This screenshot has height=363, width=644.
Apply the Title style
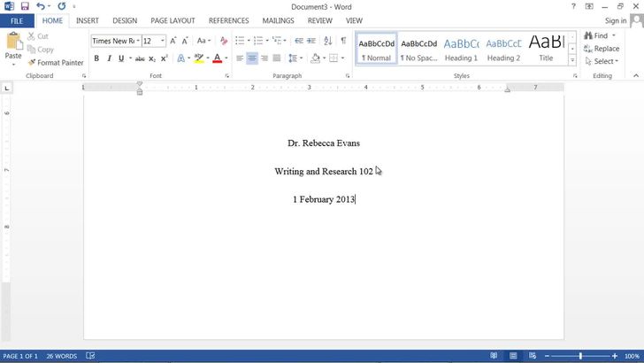546,49
